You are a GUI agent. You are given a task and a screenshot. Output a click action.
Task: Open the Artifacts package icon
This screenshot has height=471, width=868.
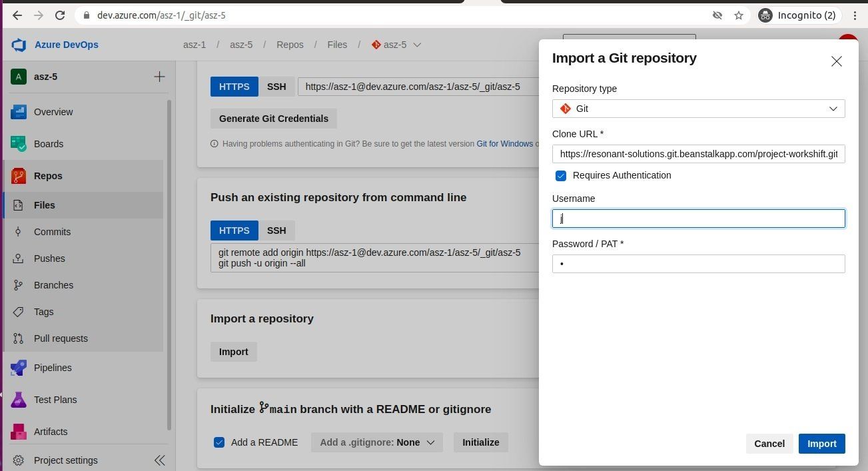[19, 432]
